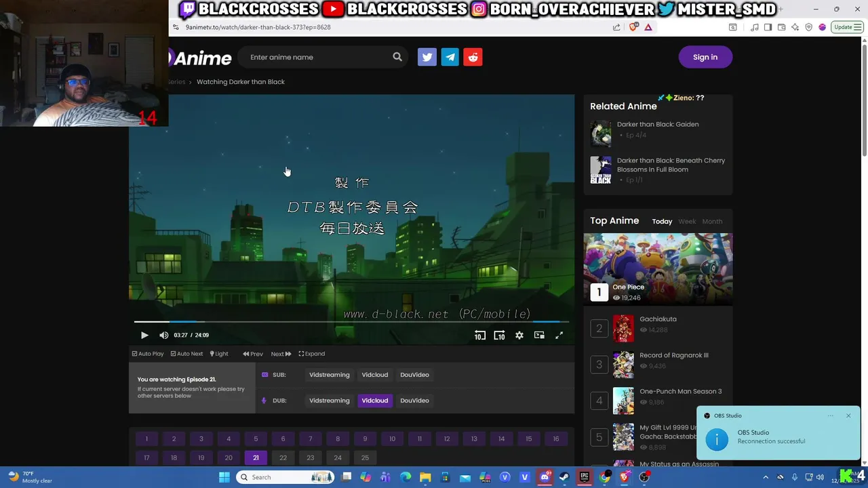
Task: Open the Update browser menu
Action: (x=847, y=27)
